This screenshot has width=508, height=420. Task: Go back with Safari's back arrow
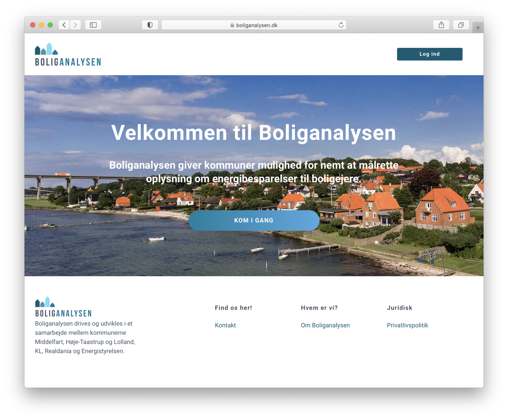(x=64, y=25)
